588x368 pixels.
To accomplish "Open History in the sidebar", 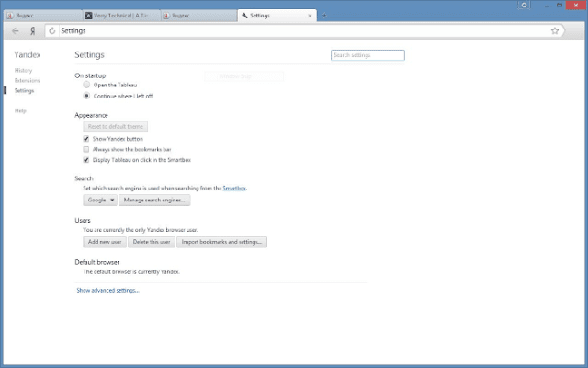I will 23,70.
